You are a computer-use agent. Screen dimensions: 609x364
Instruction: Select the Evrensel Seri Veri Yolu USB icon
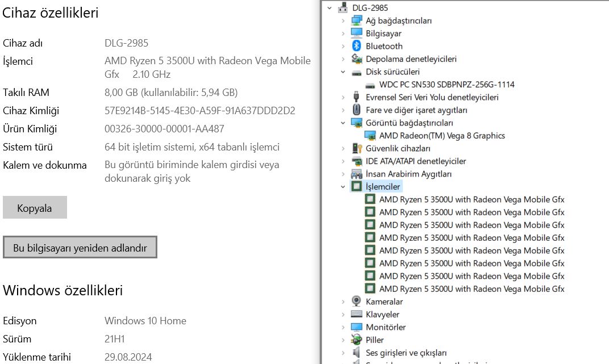pyautogui.click(x=356, y=97)
